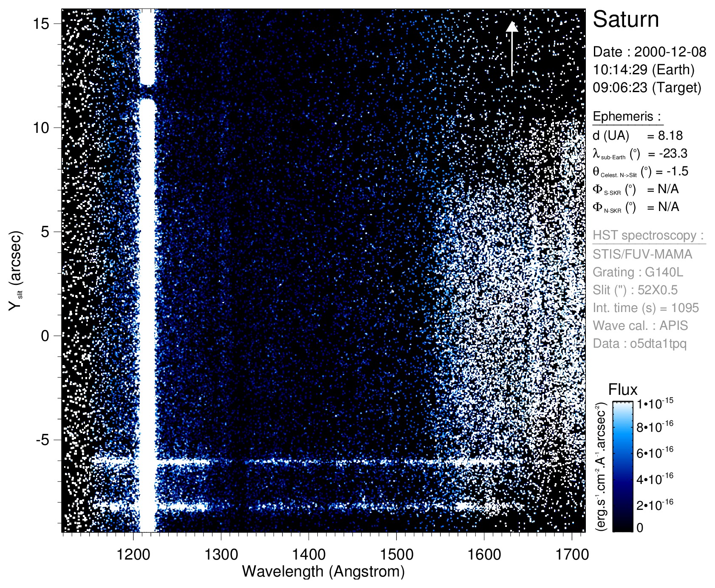The image size is (715, 588).
Task: Click the 1400 tick label on wavelength axis
Action: tap(309, 554)
